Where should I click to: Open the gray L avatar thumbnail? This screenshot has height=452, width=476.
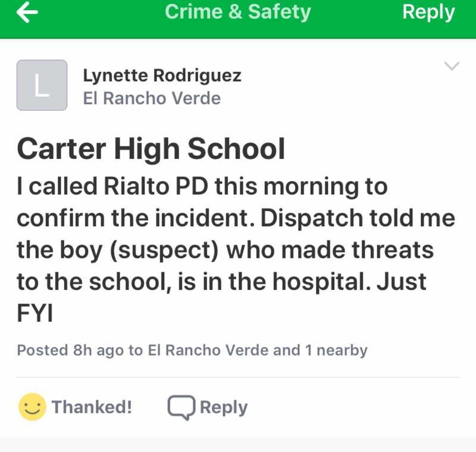42,85
